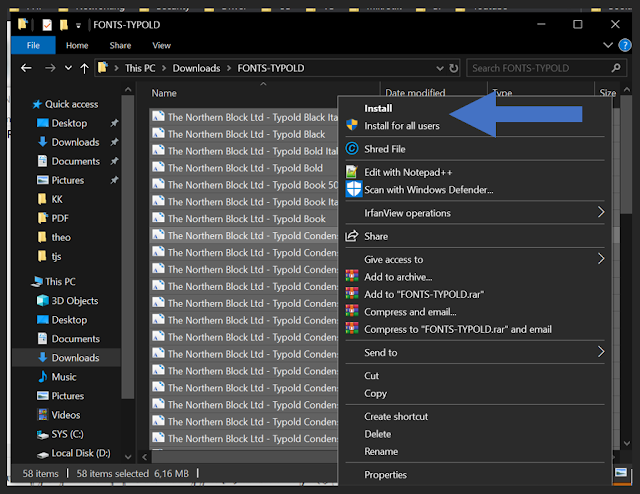Open the KK folder
This screenshot has width=640, height=494.
pyautogui.click(x=57, y=199)
